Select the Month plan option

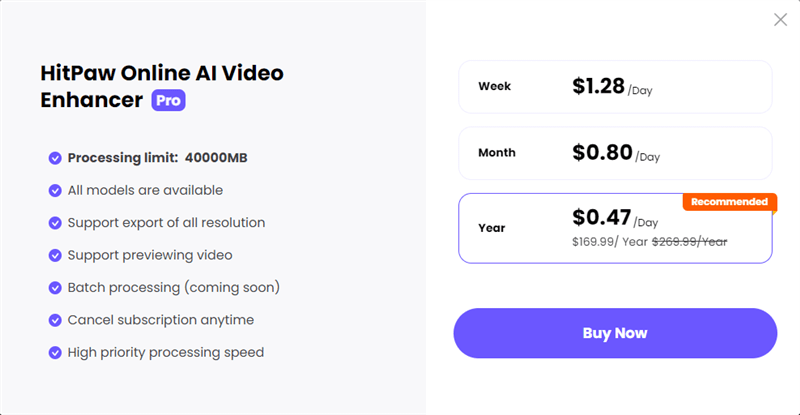coord(615,153)
